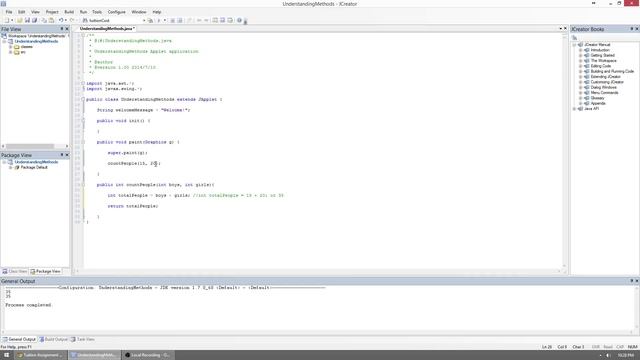The image size is (640, 360).
Task: Switch to the Build Output tab
Action: [53, 339]
